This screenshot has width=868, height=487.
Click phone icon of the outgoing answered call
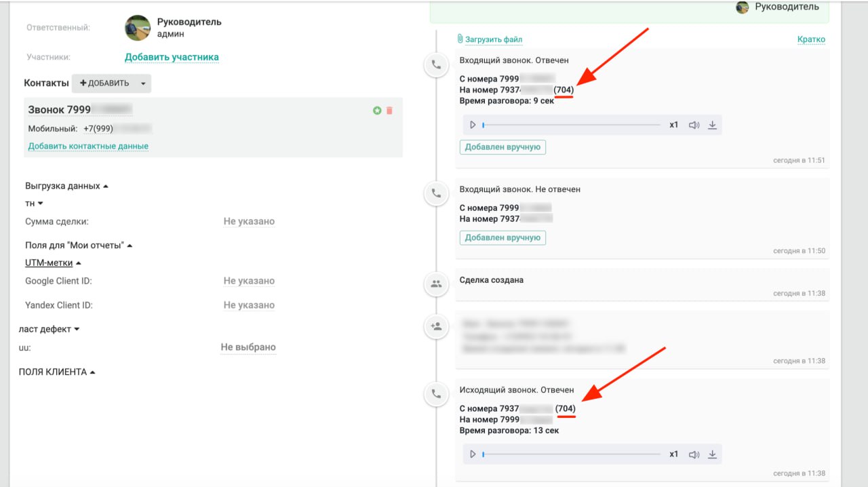pyautogui.click(x=436, y=393)
